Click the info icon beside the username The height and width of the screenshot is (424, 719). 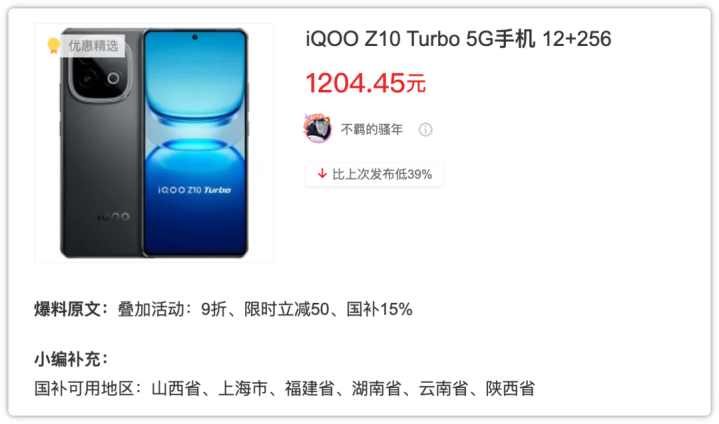(x=425, y=130)
